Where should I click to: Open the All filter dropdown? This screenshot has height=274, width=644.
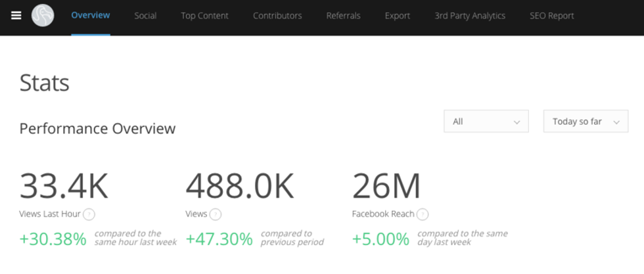[x=486, y=122]
